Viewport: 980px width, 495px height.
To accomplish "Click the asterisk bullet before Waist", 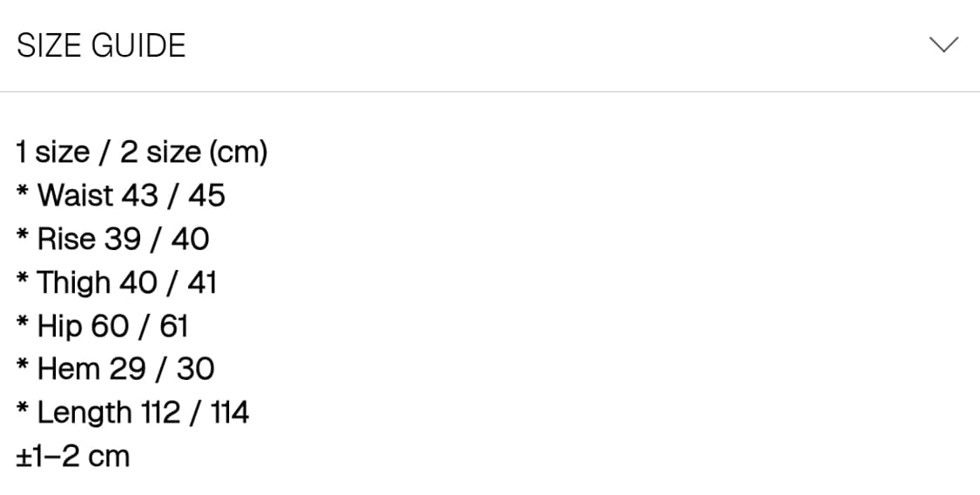I will tap(23, 193).
